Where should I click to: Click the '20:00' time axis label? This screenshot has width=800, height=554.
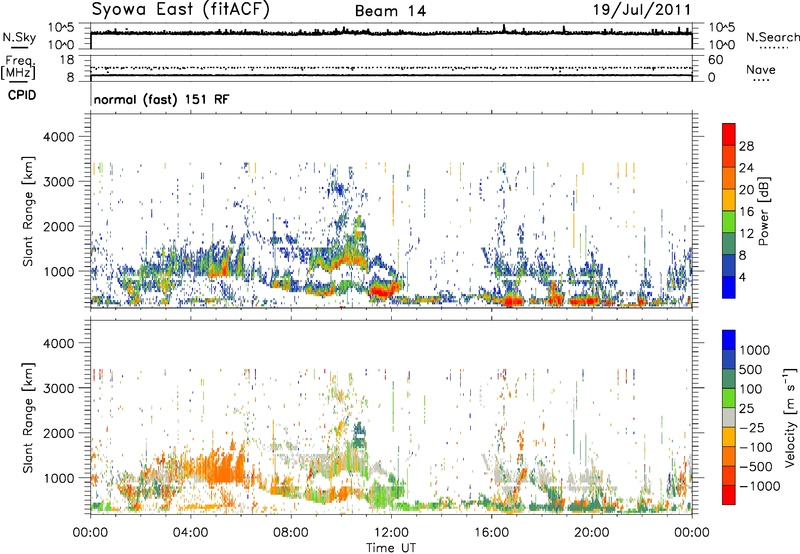click(x=592, y=533)
